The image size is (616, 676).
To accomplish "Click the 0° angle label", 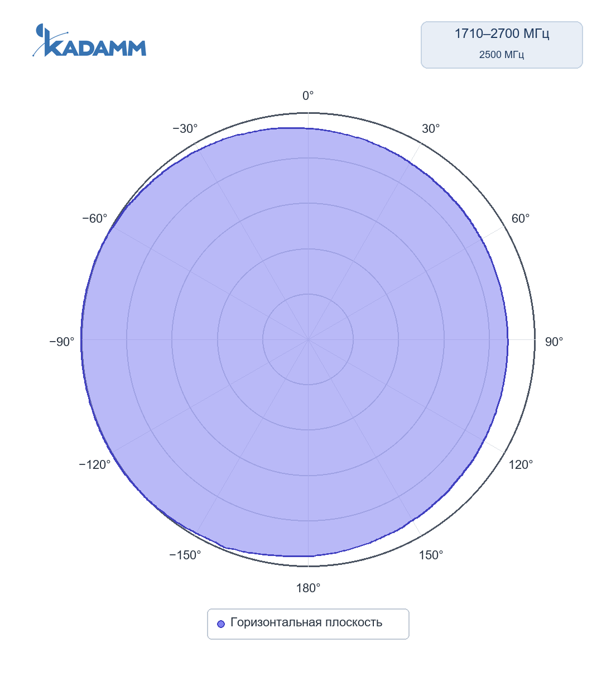I will (308, 96).
